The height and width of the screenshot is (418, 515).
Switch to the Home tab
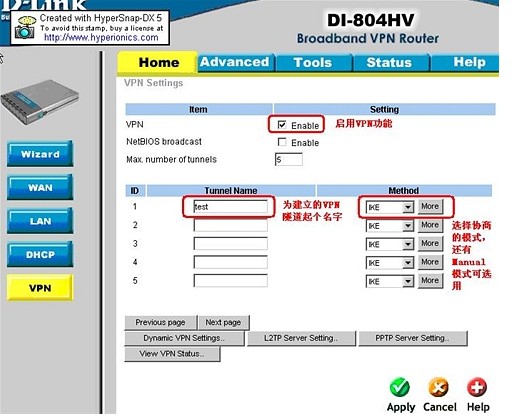(x=157, y=62)
